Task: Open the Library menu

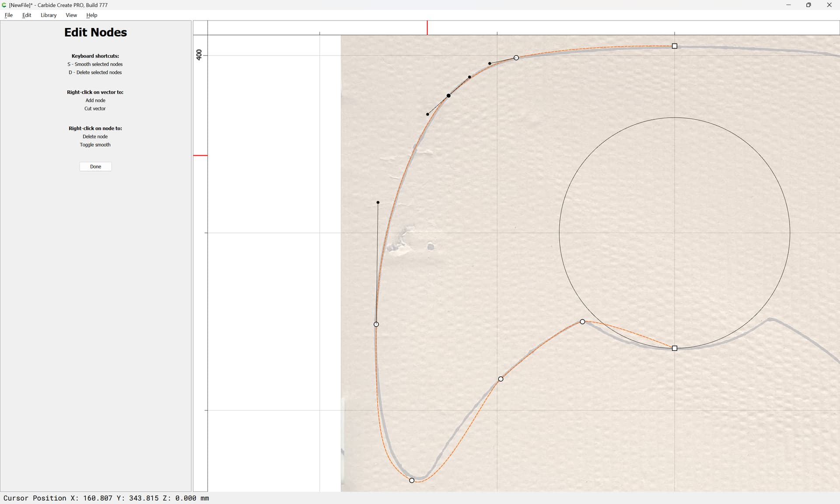Action: click(x=49, y=15)
